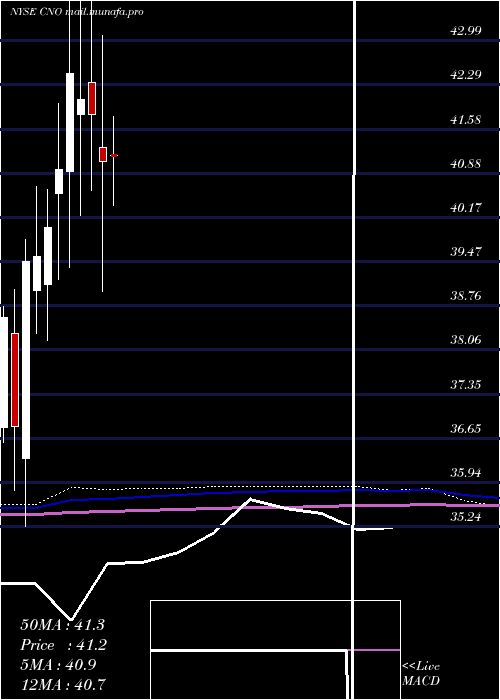Screen dimensions: 500x700
Task: Click the 12MA : 40.7 readout
Action: [x=63, y=684]
